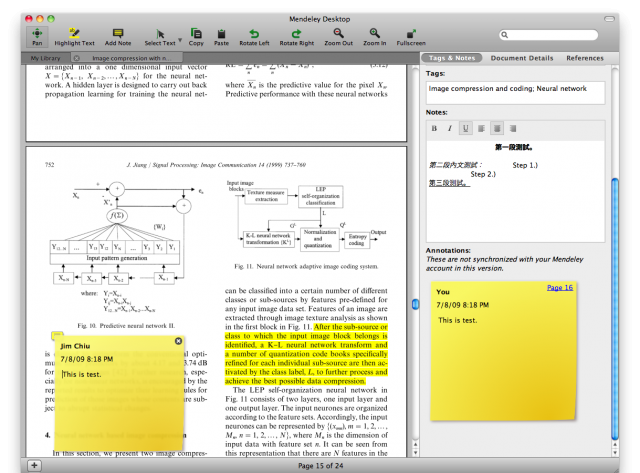Open the Image compression document tab
Viewport: 640px width, 473px height.
[x=131, y=58]
